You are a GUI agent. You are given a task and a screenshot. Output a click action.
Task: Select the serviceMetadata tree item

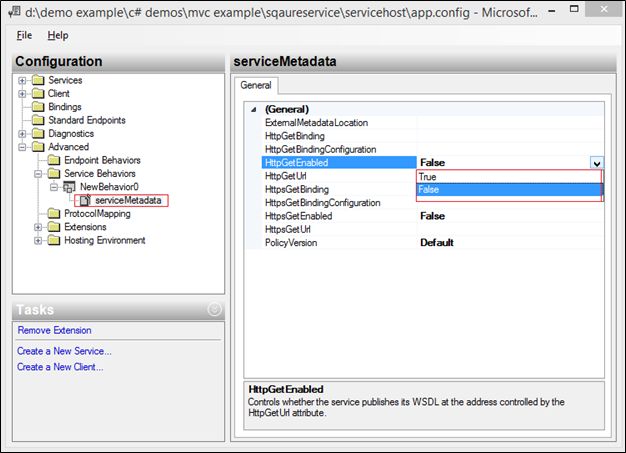[128, 200]
